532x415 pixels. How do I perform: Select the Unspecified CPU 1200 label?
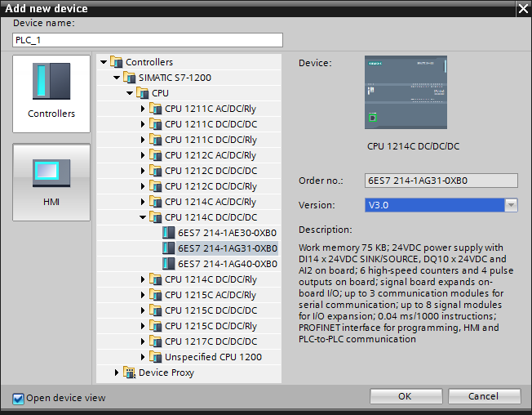pos(214,357)
